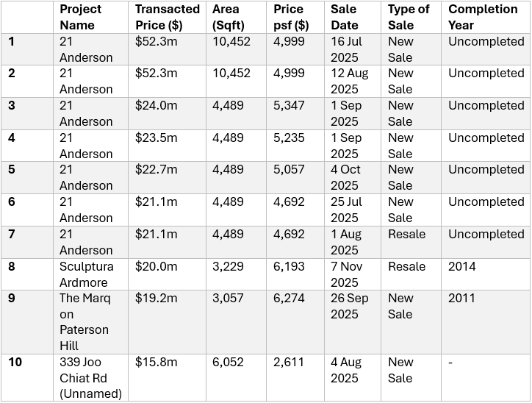
Task: Click the Completion Year column header
Action: tap(483, 17)
